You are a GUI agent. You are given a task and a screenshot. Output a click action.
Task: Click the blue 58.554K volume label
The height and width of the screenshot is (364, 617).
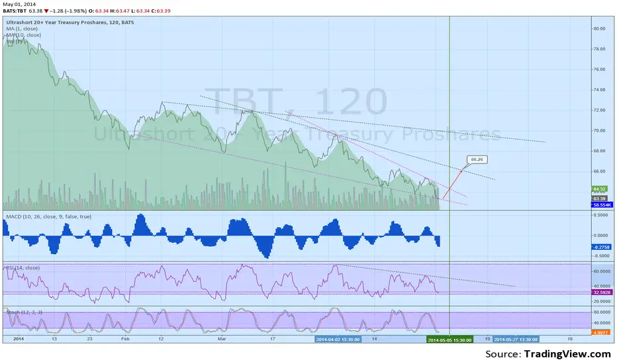pos(602,205)
